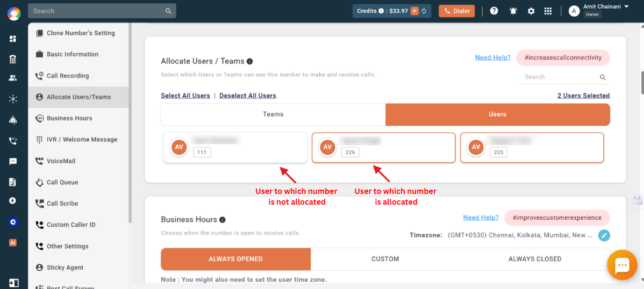Open the orange live chat widget

pos(622,265)
